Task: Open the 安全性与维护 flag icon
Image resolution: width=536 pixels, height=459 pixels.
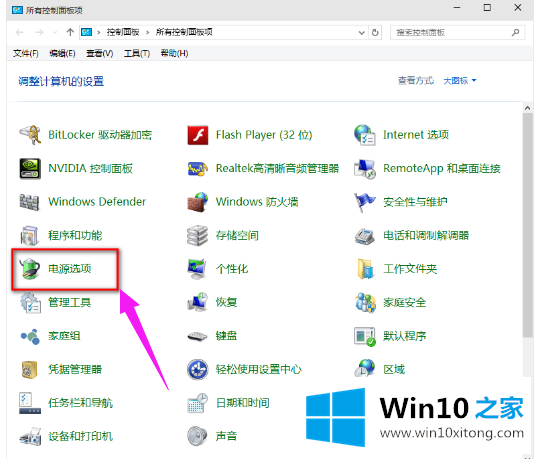Action: coord(365,202)
